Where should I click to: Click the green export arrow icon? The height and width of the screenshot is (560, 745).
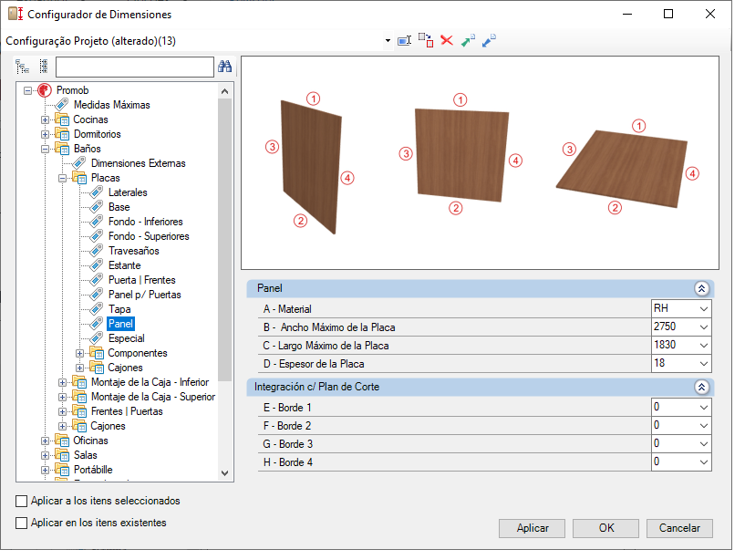point(468,40)
